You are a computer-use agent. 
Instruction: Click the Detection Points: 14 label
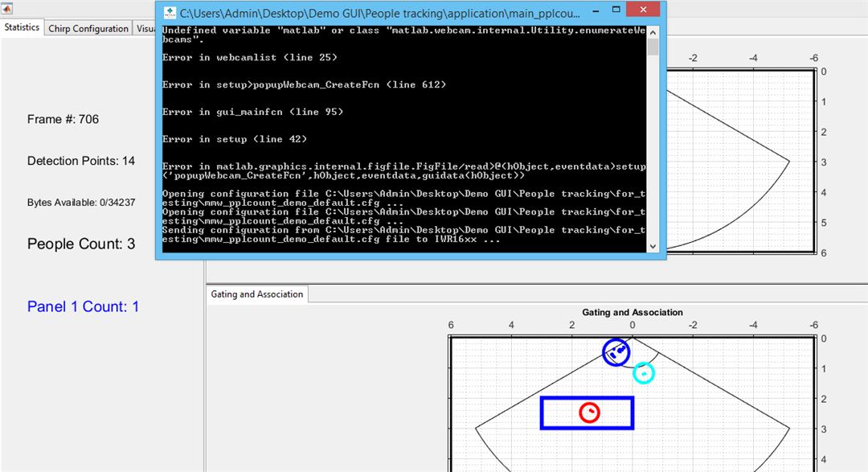[x=81, y=161]
